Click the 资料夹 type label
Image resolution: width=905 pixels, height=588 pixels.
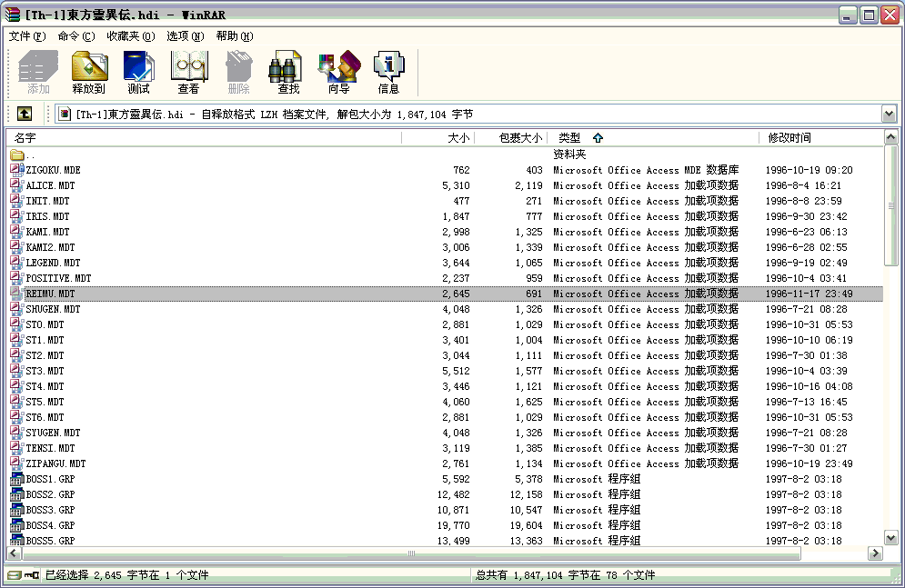tap(569, 154)
